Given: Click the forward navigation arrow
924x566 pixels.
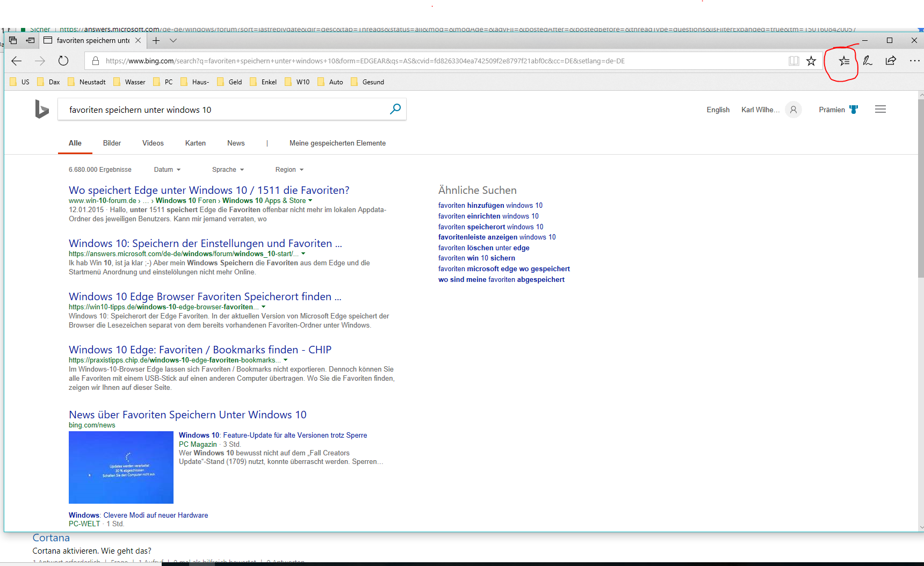Looking at the screenshot, I should click(x=40, y=61).
